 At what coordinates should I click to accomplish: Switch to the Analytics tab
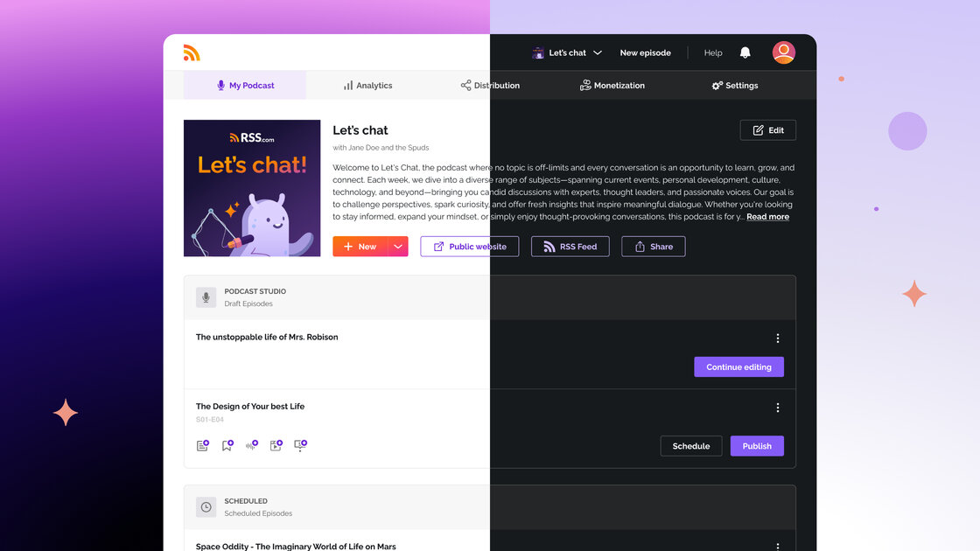[x=367, y=86]
